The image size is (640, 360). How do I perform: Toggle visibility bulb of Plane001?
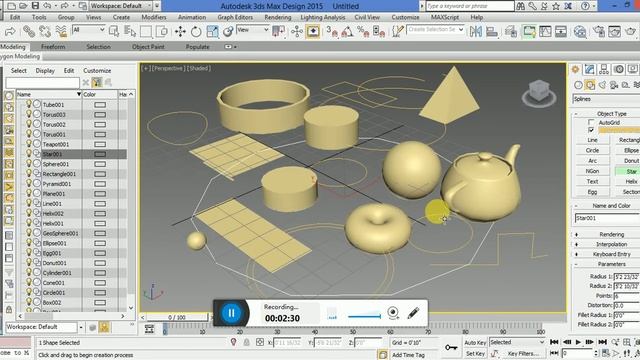29,193
